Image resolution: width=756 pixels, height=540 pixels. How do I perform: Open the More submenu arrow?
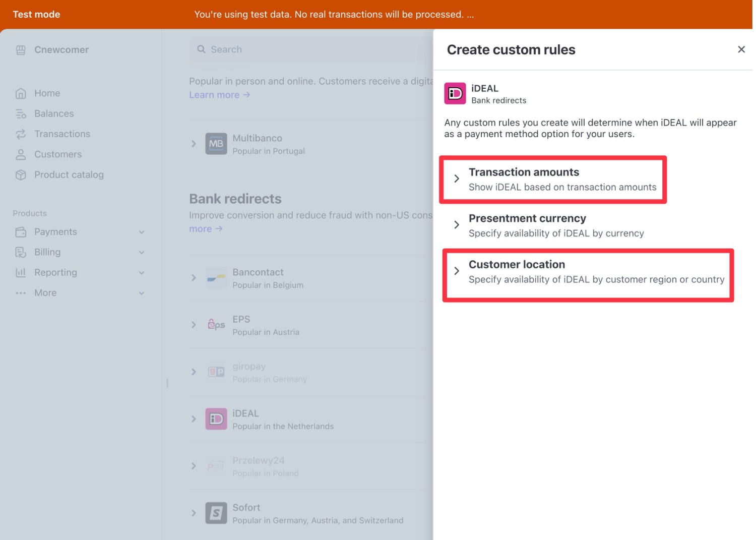(142, 293)
